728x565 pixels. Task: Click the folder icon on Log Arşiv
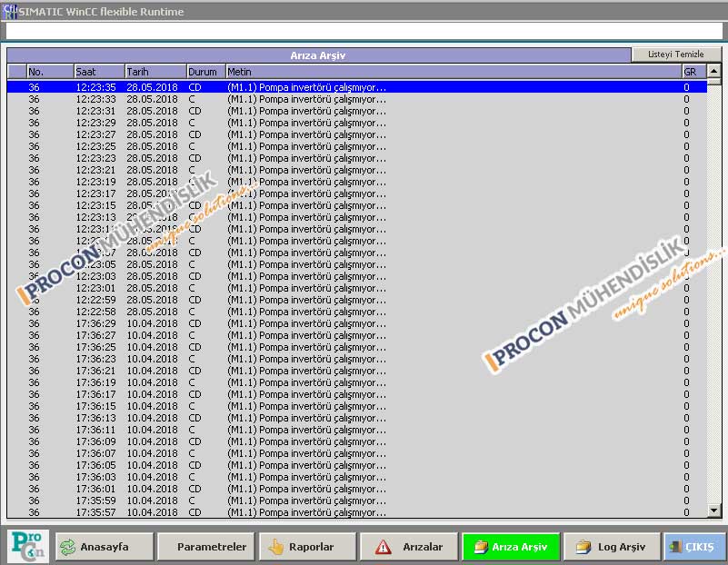pos(583,547)
